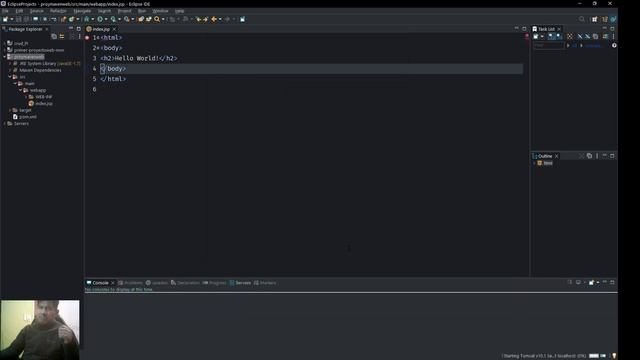Open the Outline view menu
This screenshot has width=640, height=360.
tap(597, 156)
